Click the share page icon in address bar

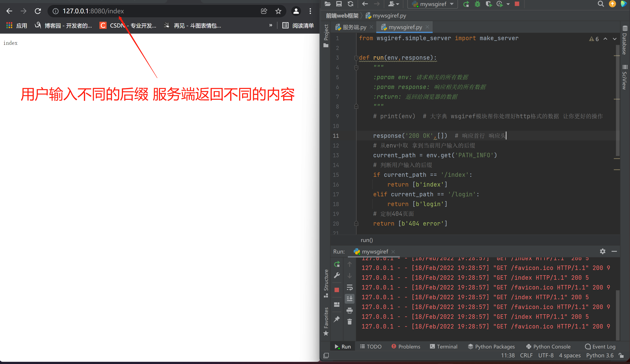[x=264, y=11]
